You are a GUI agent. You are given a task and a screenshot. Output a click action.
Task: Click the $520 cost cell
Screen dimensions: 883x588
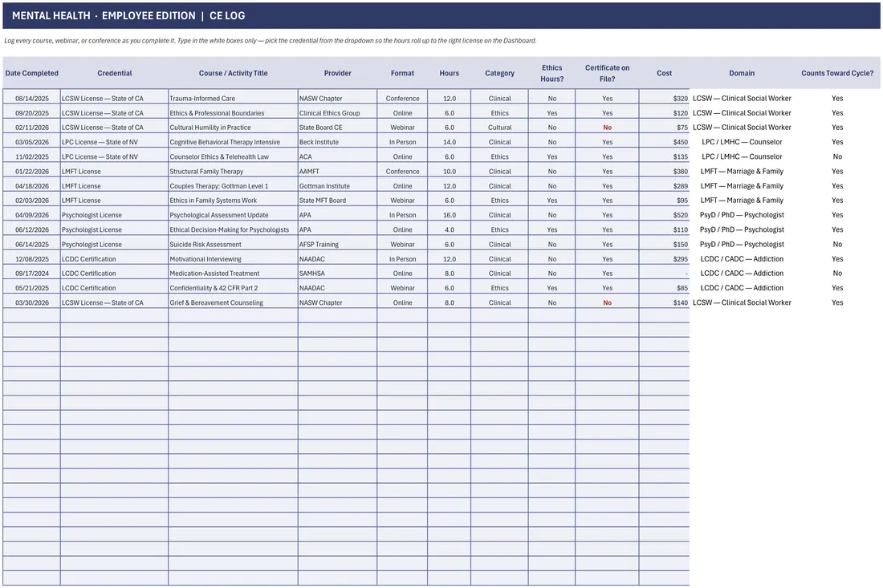click(x=664, y=215)
